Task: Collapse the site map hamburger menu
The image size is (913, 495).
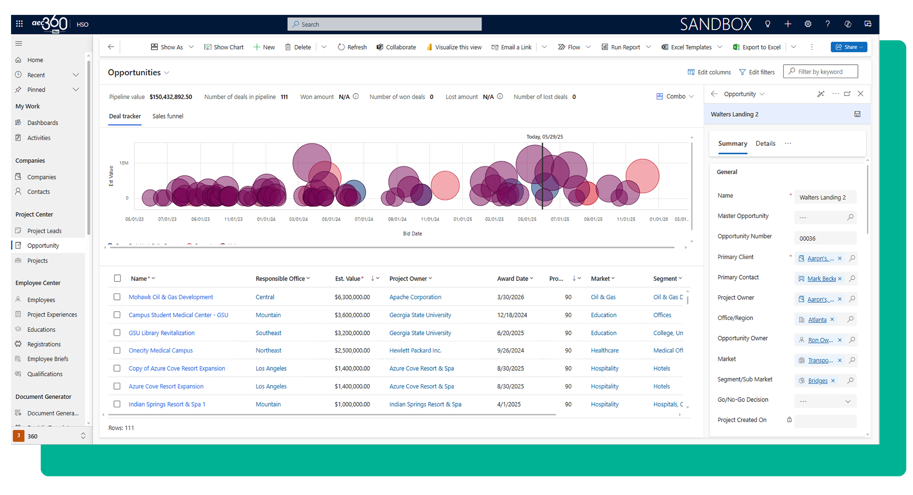Action: pyautogui.click(x=19, y=44)
